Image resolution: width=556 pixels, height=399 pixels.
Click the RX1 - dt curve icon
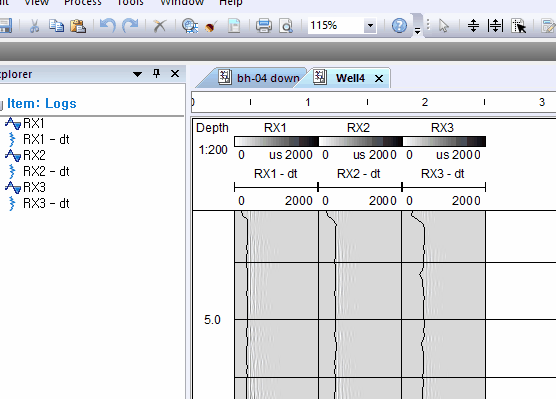(x=12, y=139)
